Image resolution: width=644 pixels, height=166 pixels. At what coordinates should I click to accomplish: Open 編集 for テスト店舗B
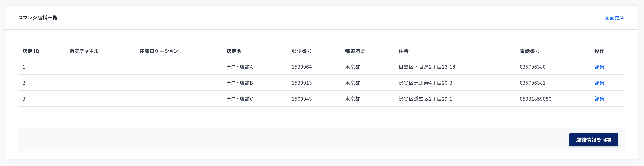coord(599,83)
